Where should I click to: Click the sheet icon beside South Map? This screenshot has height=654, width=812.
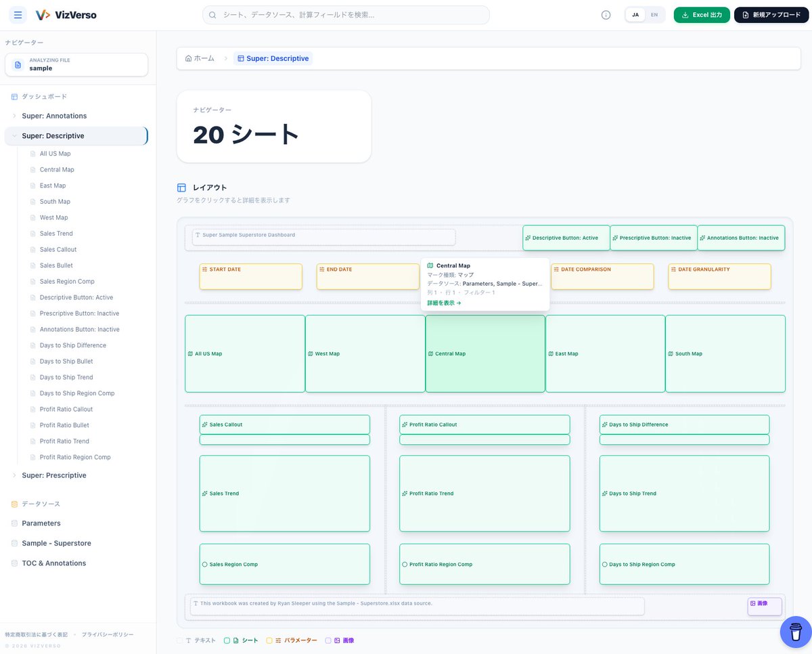(33, 202)
